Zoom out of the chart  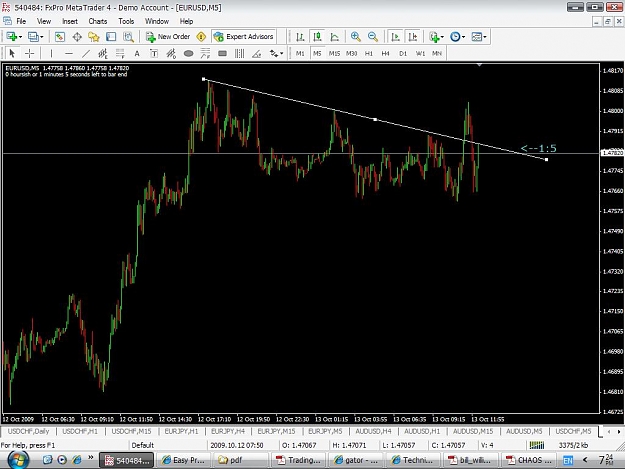pyautogui.click(x=373, y=37)
